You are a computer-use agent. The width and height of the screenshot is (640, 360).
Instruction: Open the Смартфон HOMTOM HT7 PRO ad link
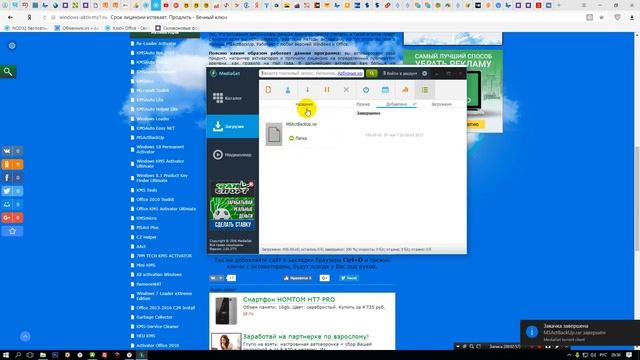[x=289, y=299]
